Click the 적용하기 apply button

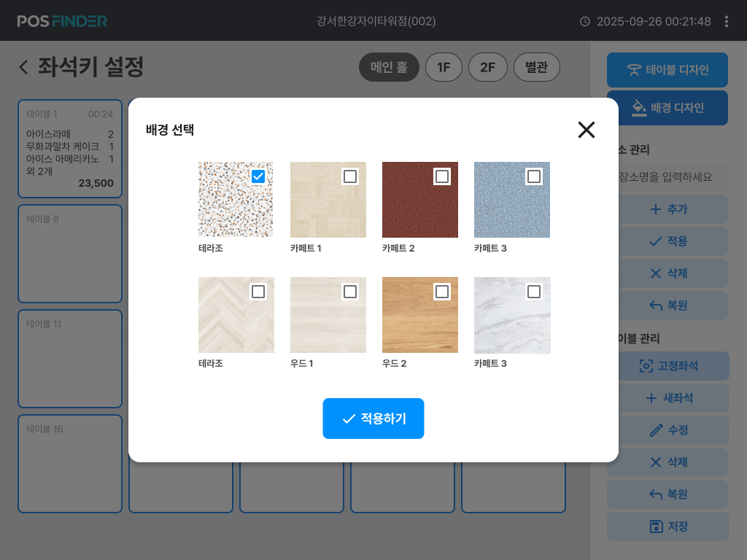[x=373, y=419]
